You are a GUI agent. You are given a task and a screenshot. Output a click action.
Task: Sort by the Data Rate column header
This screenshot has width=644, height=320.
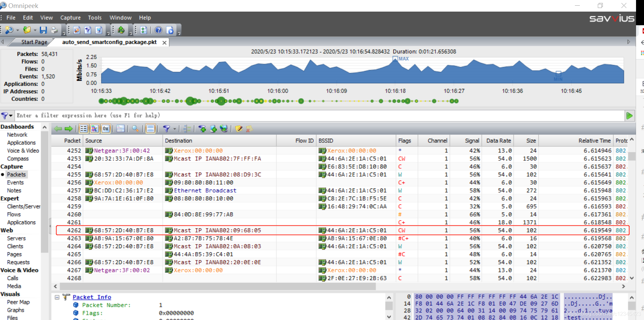coord(498,141)
